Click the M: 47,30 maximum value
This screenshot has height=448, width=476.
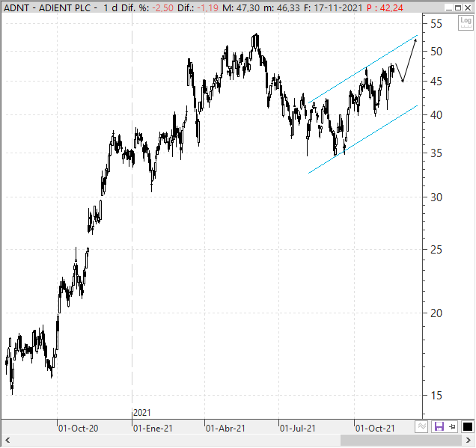(x=241, y=8)
